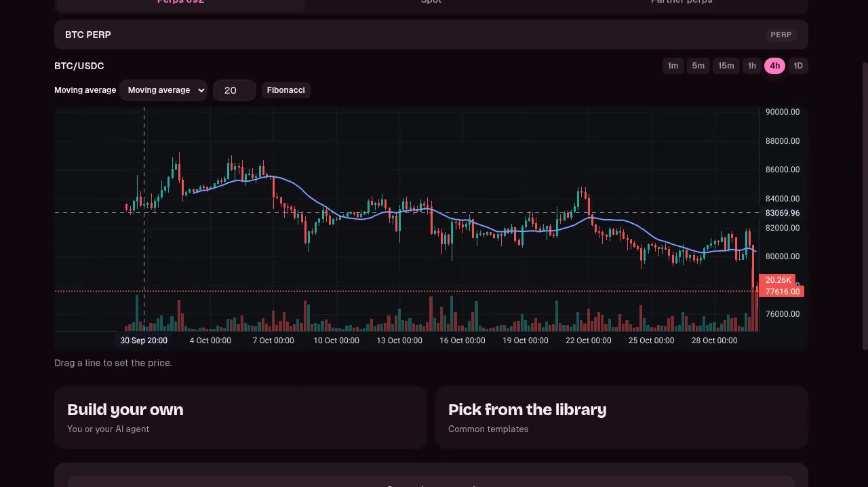This screenshot has height=487, width=868.
Task: Open the Build your own card
Action: [241, 418]
